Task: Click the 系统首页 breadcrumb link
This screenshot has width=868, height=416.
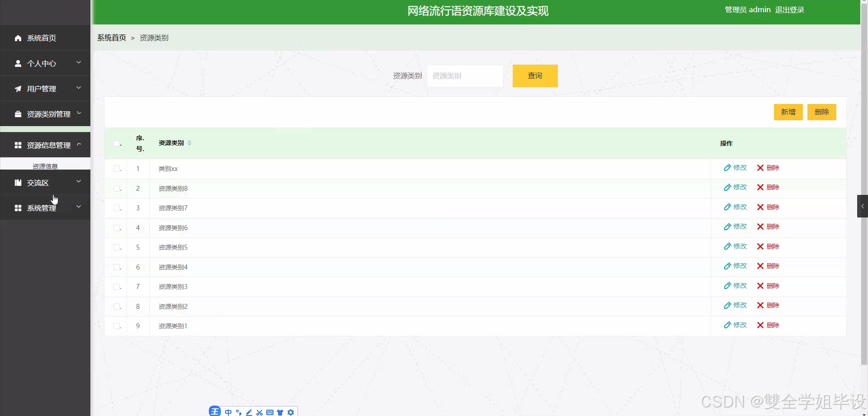Action: coord(111,38)
